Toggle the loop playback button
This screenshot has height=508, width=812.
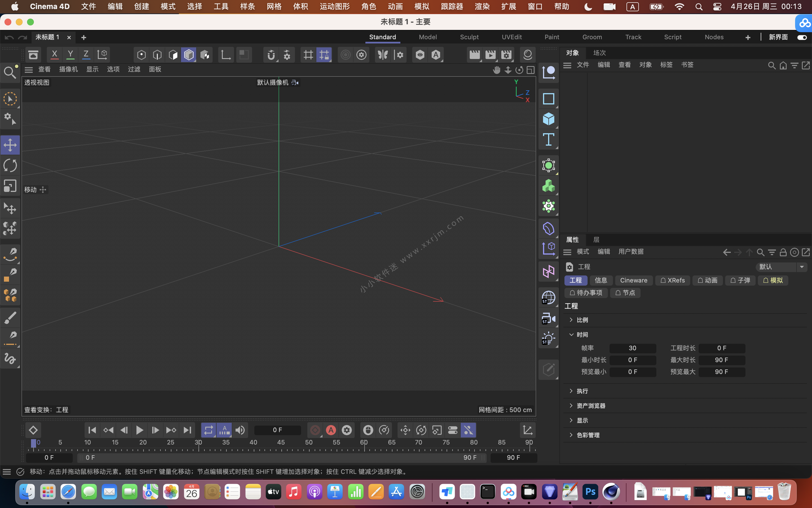(208, 430)
